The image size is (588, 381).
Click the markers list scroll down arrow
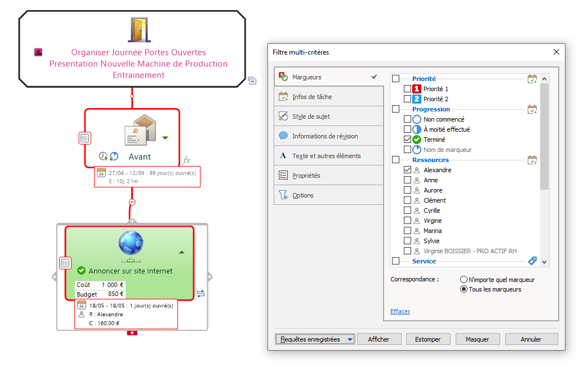pyautogui.click(x=544, y=262)
